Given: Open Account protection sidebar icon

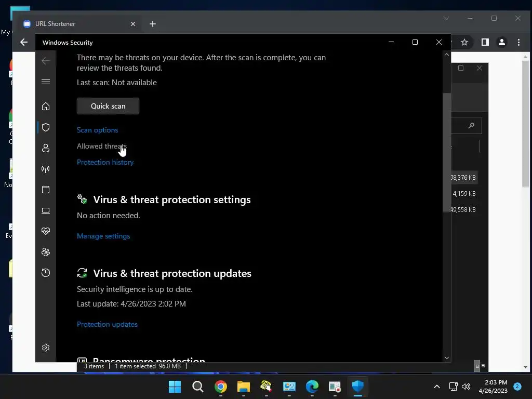Looking at the screenshot, I should pyautogui.click(x=46, y=148).
